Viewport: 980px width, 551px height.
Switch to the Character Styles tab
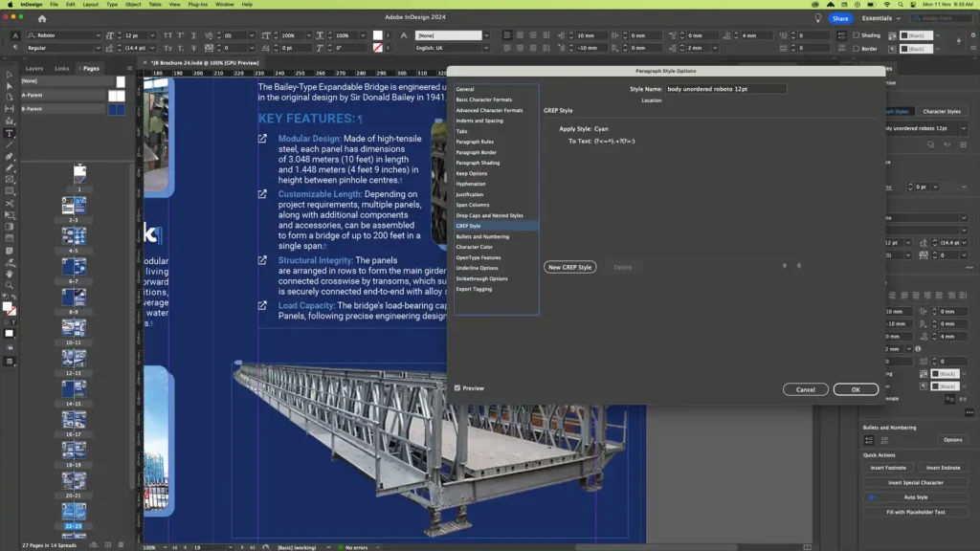942,111
